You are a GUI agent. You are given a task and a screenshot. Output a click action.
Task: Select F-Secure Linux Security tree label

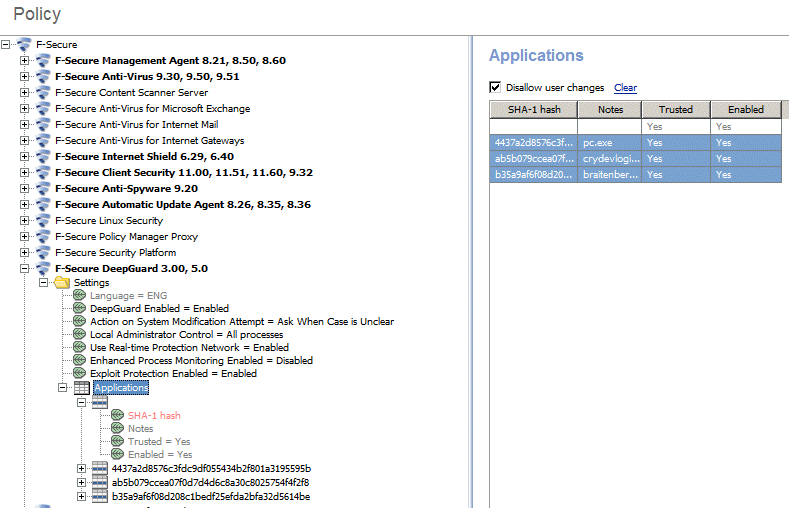point(109,221)
